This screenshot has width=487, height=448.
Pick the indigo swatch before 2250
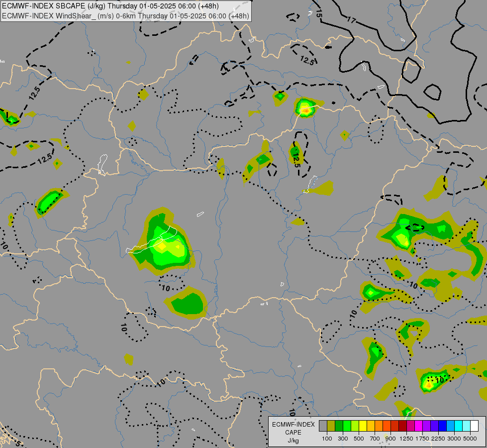[434, 426]
